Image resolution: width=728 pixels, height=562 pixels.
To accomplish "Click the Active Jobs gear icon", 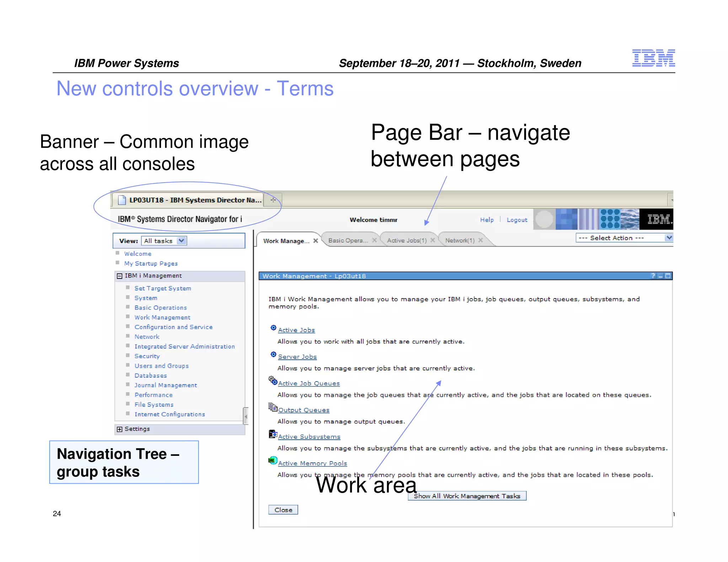I will (x=273, y=328).
